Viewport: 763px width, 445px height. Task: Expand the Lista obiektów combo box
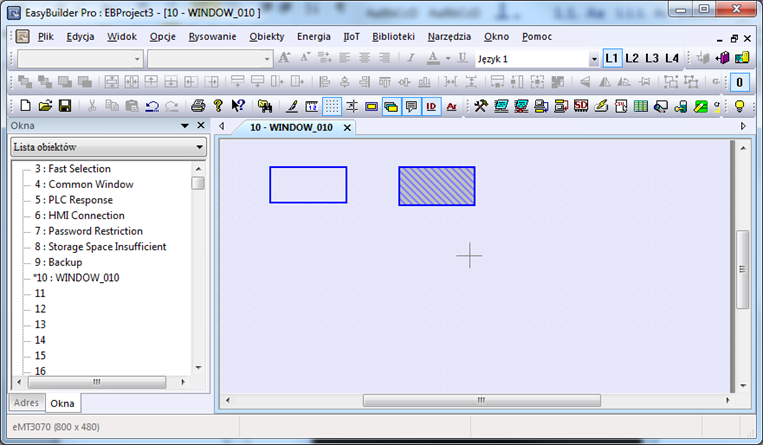point(199,147)
